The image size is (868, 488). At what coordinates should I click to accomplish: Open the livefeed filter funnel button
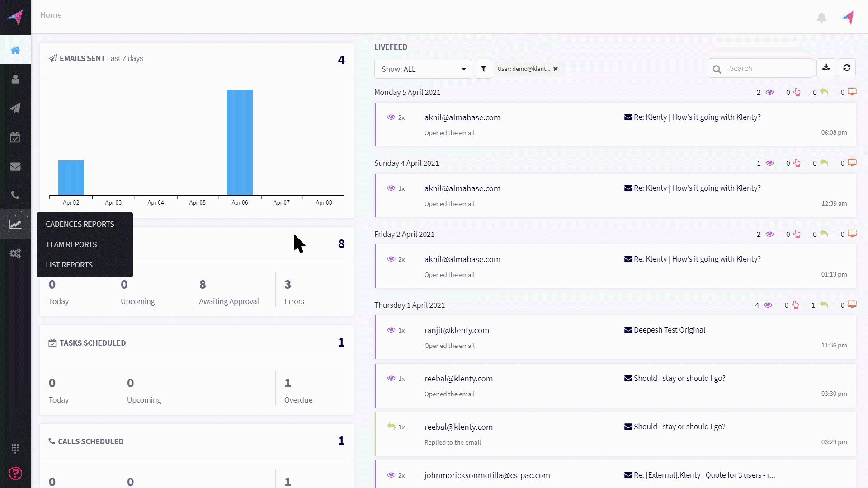[483, 69]
